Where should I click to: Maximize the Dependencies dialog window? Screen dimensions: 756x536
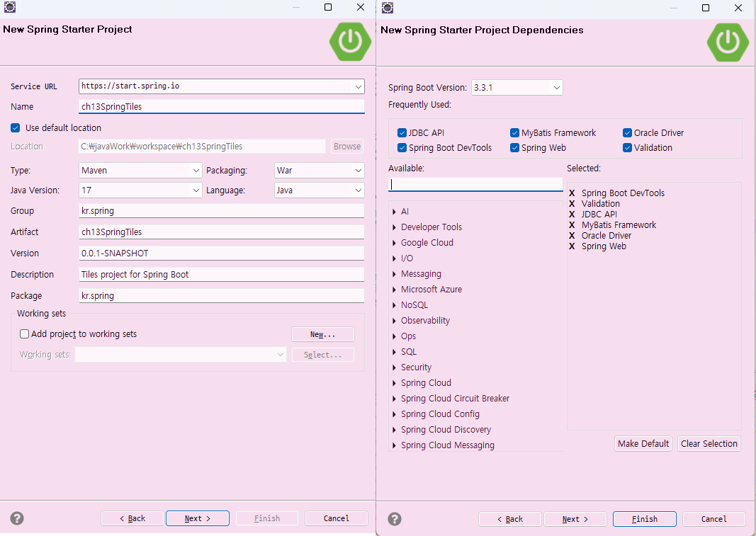[706, 8]
